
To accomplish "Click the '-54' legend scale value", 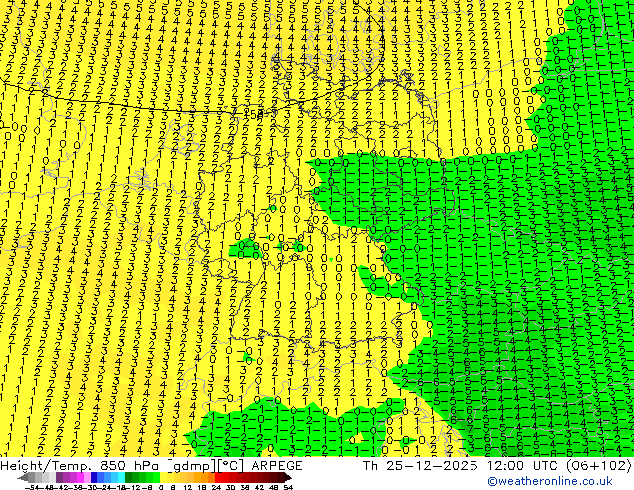I will click(x=32, y=487).
